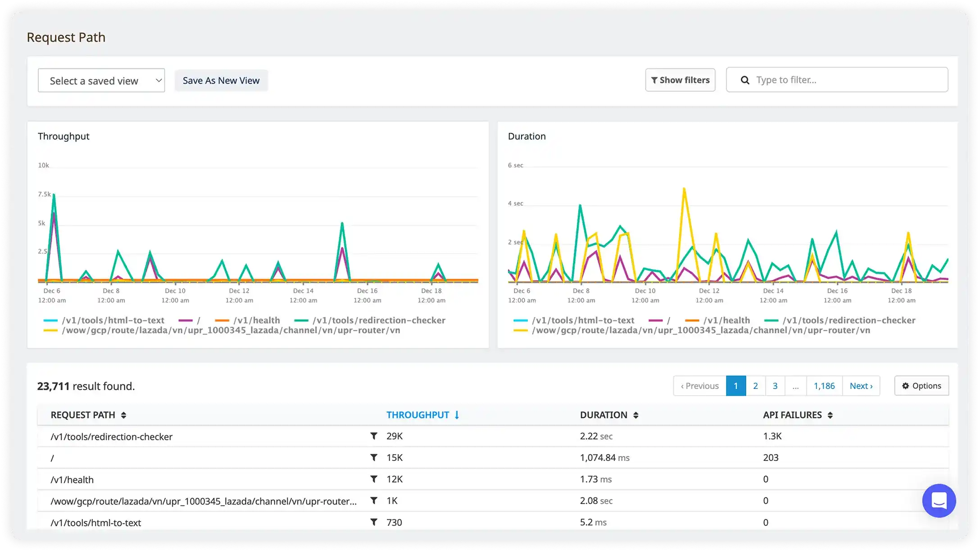Screen dimensions: 980x551
Task: Click filter icon in /wow/gcp/route/lazada row
Action: (373, 501)
